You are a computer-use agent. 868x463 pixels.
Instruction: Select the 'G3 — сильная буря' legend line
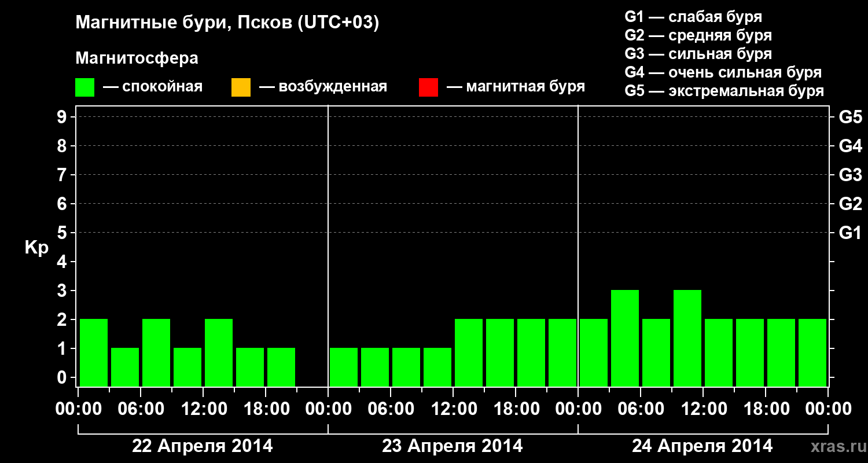click(x=698, y=54)
